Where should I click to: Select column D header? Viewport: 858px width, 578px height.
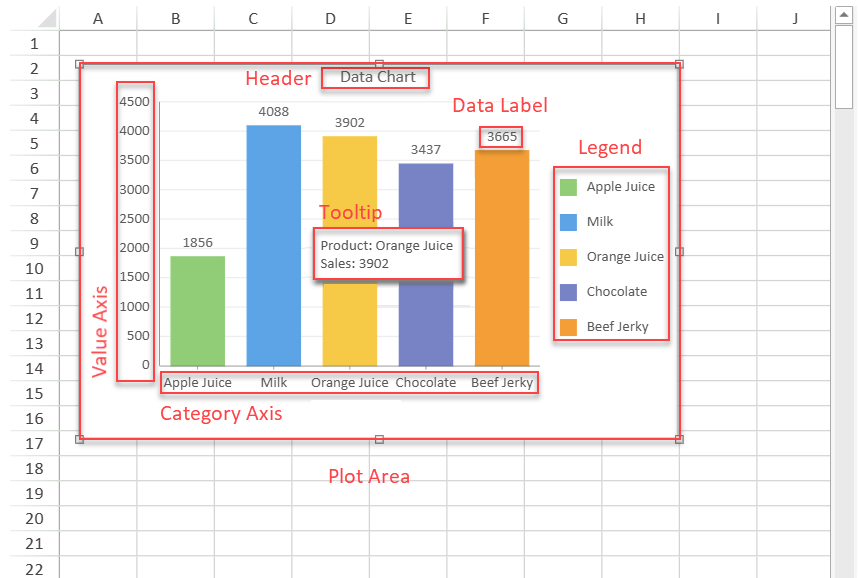click(331, 19)
